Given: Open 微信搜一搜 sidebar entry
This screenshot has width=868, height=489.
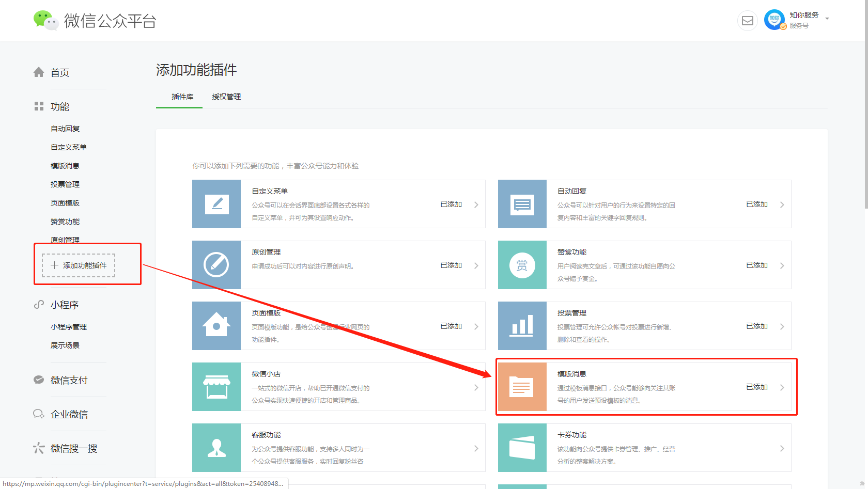Looking at the screenshot, I should tap(74, 449).
